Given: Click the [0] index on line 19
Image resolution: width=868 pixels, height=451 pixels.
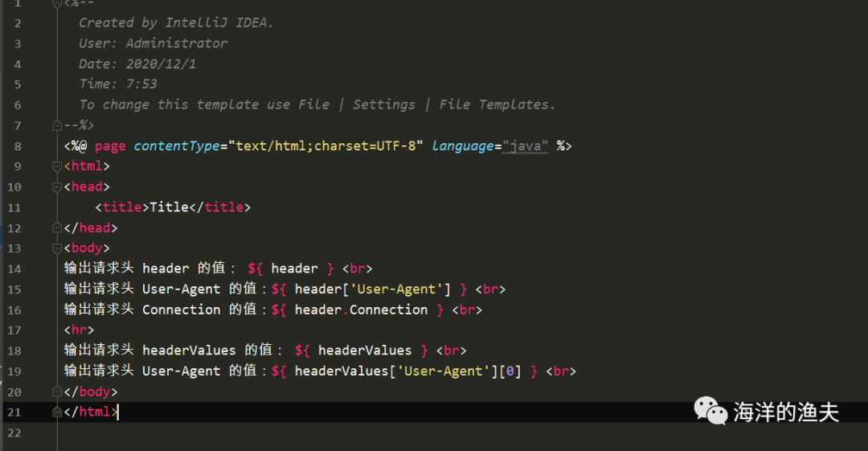Looking at the screenshot, I should coord(510,371).
